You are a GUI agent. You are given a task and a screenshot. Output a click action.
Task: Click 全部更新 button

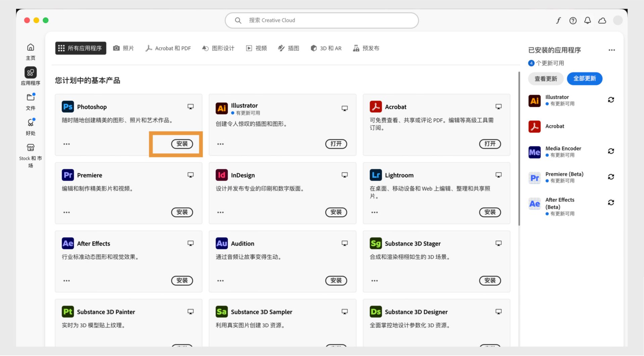(x=585, y=79)
